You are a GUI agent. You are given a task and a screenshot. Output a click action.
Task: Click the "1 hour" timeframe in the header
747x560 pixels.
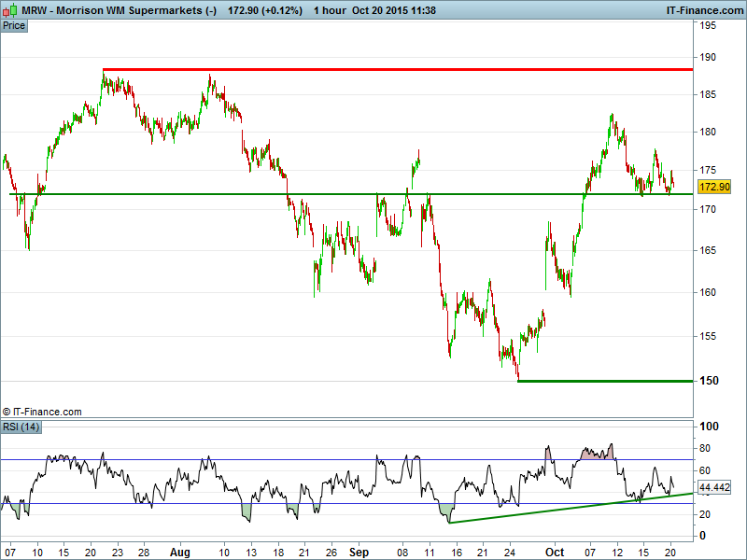331,9
